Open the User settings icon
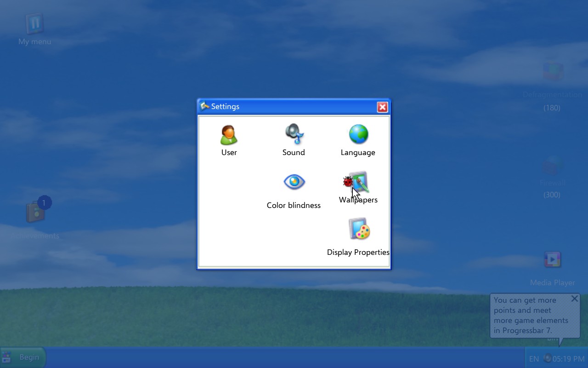The height and width of the screenshot is (368, 588). [x=229, y=135]
